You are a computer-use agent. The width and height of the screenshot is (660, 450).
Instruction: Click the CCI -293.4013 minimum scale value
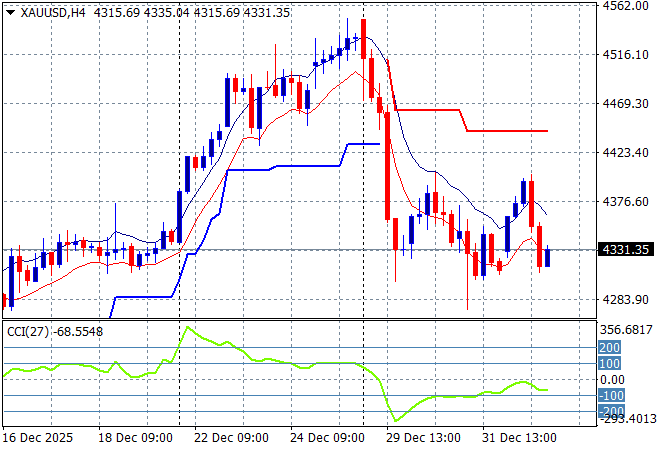click(627, 420)
